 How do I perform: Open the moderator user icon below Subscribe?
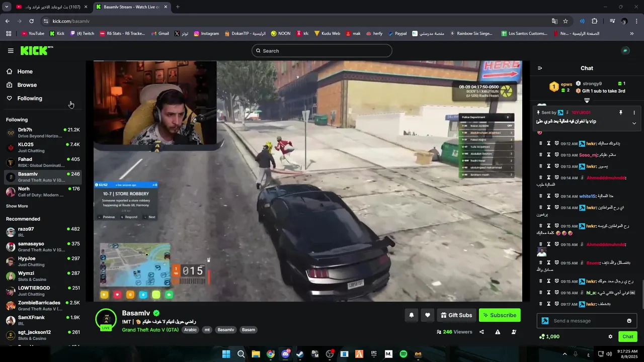click(x=514, y=332)
